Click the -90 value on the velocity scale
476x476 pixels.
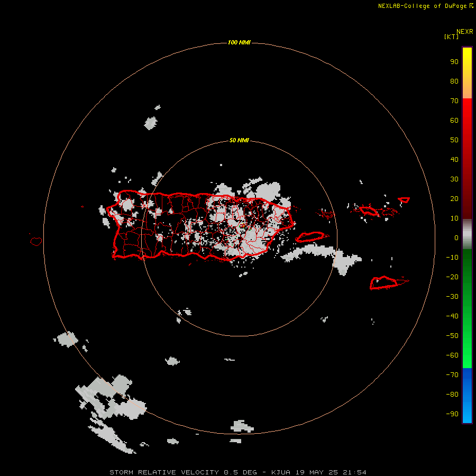[x=452, y=414]
